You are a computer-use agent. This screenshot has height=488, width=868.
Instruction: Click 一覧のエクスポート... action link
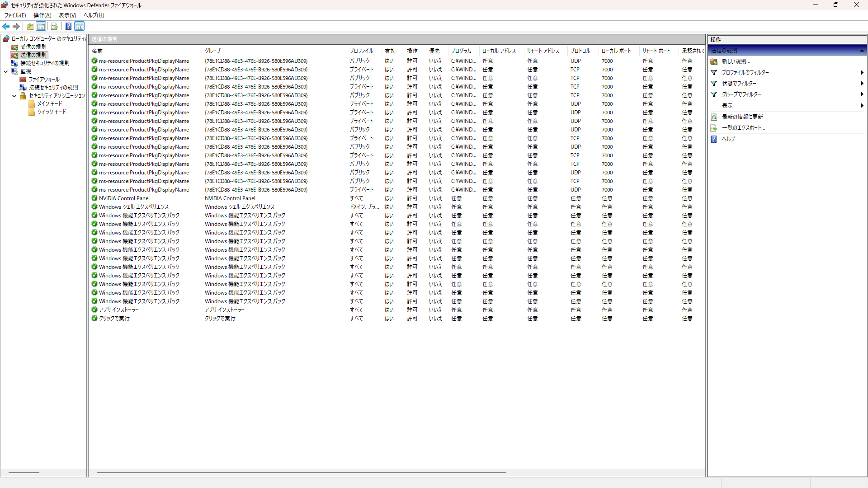743,128
